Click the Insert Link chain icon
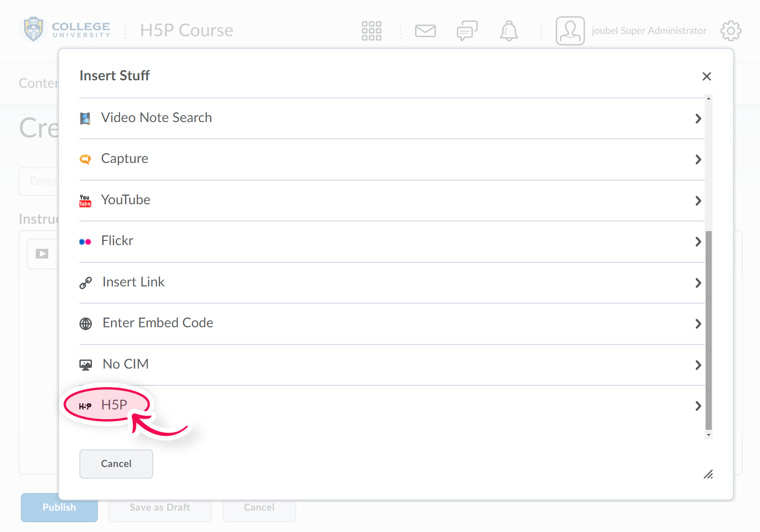The height and width of the screenshot is (532, 760). (85, 283)
